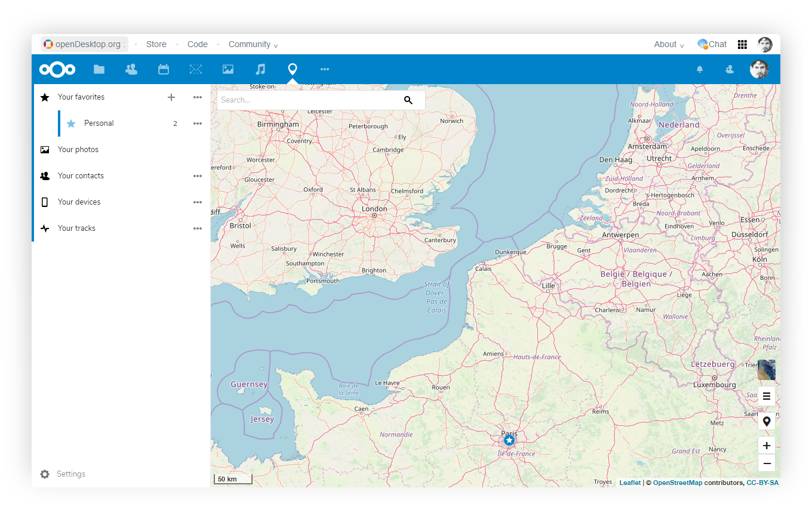Follow the CC-BY-SA license link
The height and width of the screenshot is (513, 812).
(x=762, y=483)
